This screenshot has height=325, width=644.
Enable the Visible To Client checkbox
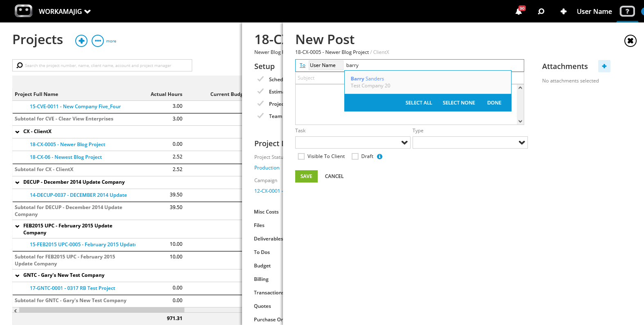coord(301,156)
